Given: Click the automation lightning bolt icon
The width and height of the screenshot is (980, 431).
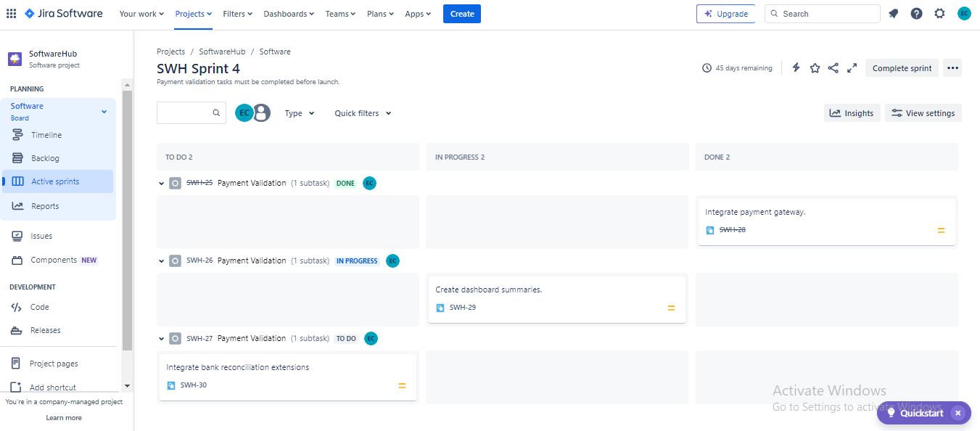Looking at the screenshot, I should pyautogui.click(x=796, y=67).
